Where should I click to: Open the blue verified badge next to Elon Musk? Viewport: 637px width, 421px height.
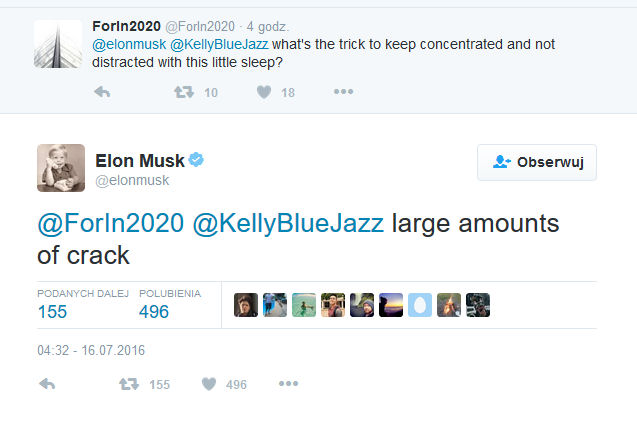[196, 160]
